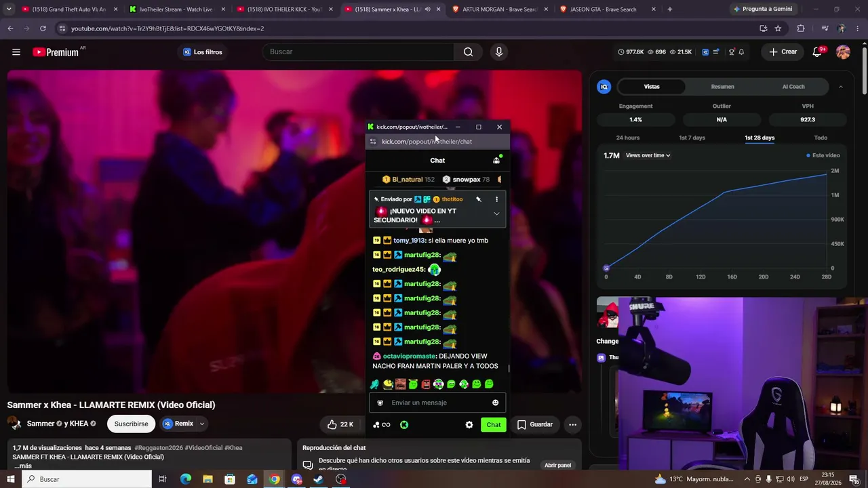Expand the Kick pinned message chevron
868x488 pixels.
(x=496, y=213)
